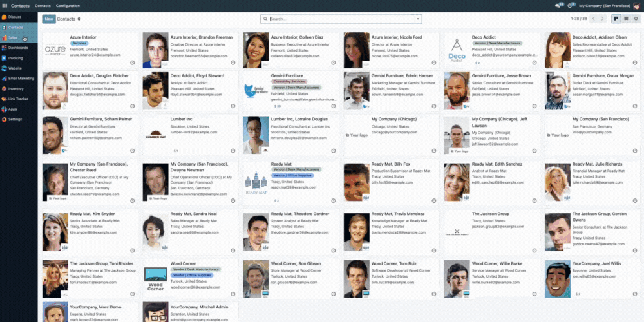Open activity clock on Deco Addict company card
The height and width of the screenshot is (322, 644).
pos(535,63)
